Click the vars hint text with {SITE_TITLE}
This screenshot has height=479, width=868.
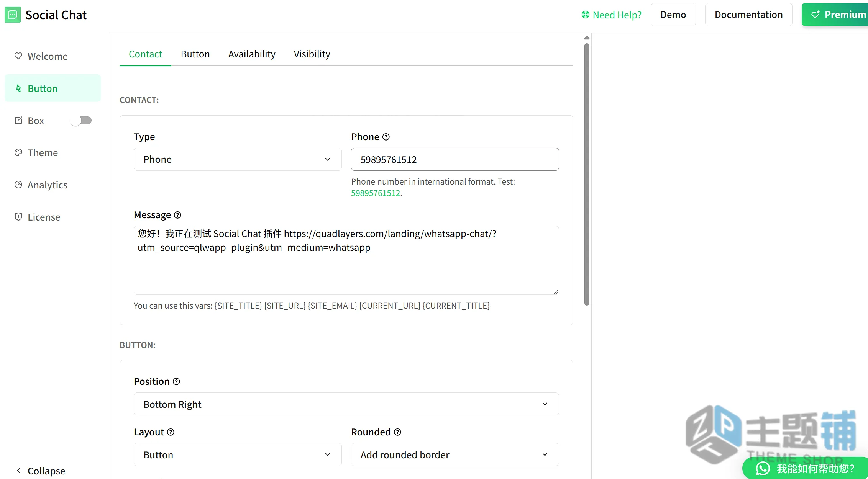312,306
